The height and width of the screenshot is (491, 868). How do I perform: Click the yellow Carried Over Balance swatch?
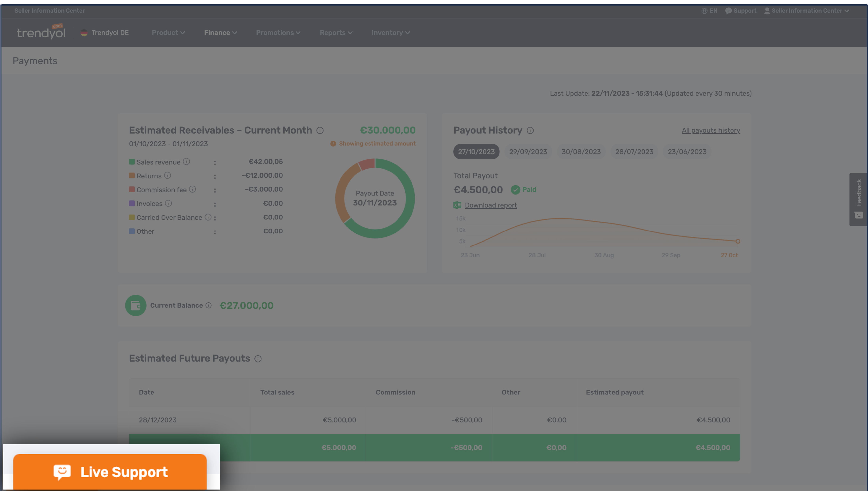[132, 217]
